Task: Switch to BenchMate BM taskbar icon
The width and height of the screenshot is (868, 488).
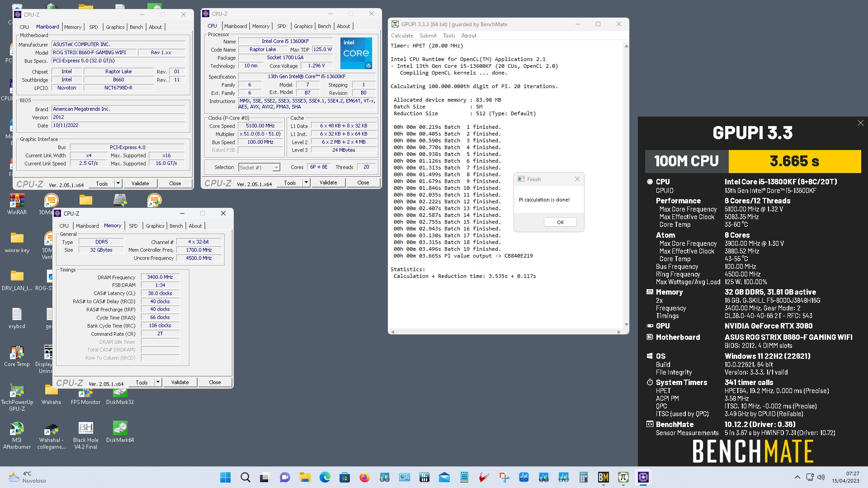Action: tap(603, 477)
